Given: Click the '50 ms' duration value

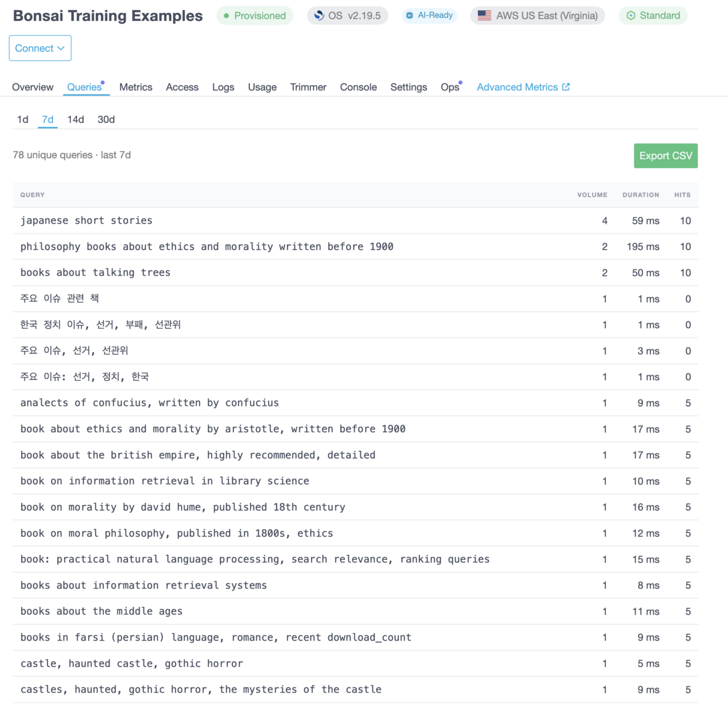Looking at the screenshot, I should [645, 272].
